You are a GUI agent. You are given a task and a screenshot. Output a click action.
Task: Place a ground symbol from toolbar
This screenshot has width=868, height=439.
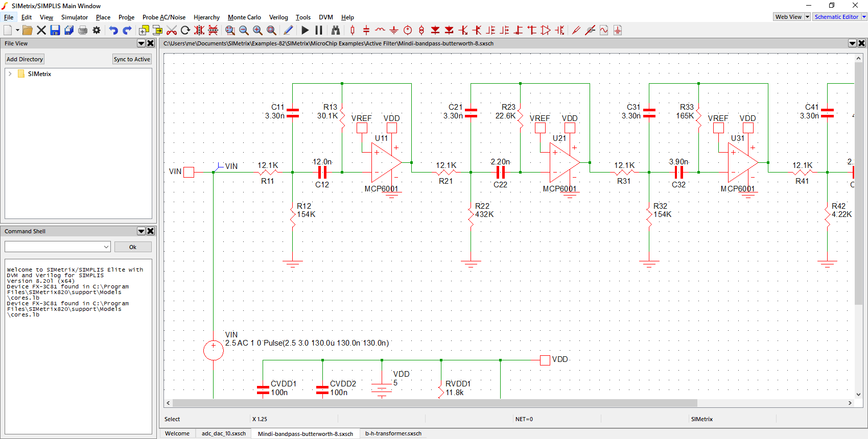click(394, 30)
